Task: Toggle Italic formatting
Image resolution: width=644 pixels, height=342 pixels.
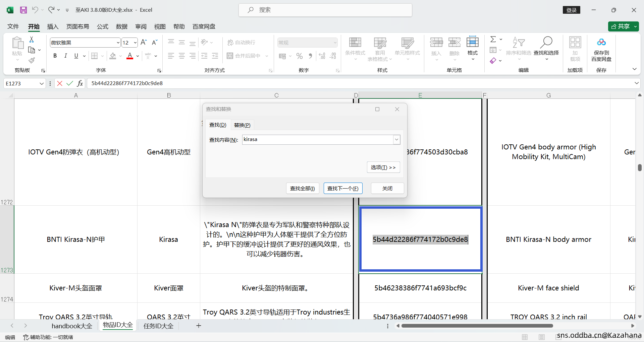Action: click(66, 56)
